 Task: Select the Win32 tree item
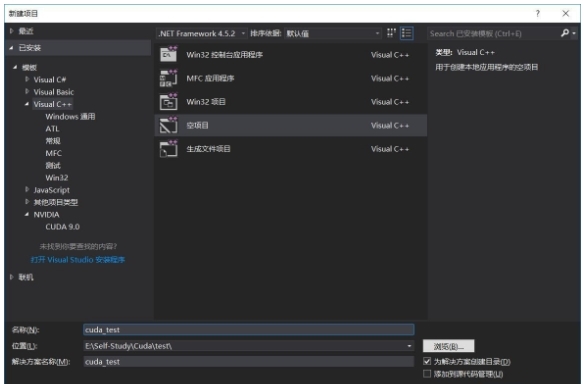click(x=57, y=178)
